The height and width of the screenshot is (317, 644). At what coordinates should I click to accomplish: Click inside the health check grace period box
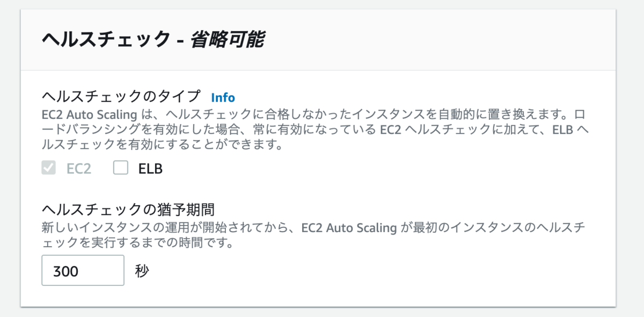click(x=83, y=270)
